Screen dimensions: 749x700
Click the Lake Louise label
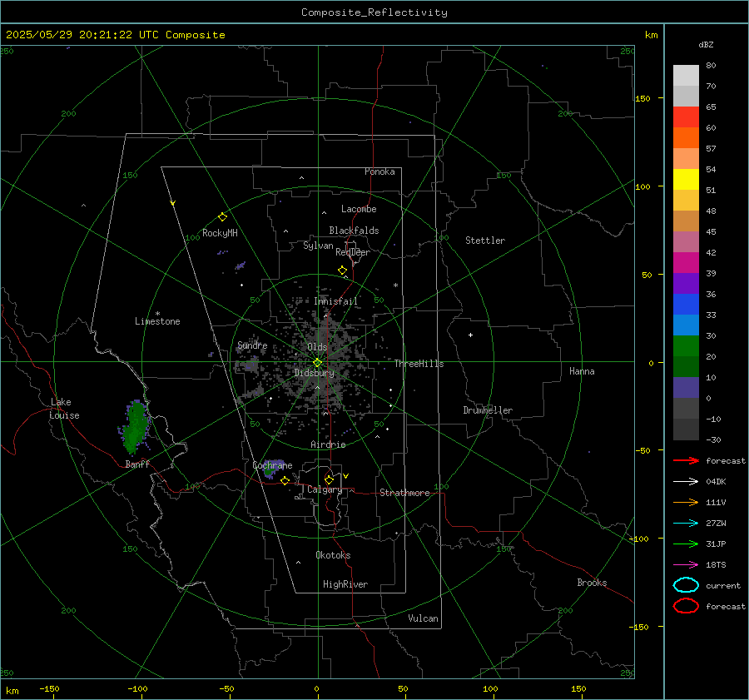(x=64, y=409)
